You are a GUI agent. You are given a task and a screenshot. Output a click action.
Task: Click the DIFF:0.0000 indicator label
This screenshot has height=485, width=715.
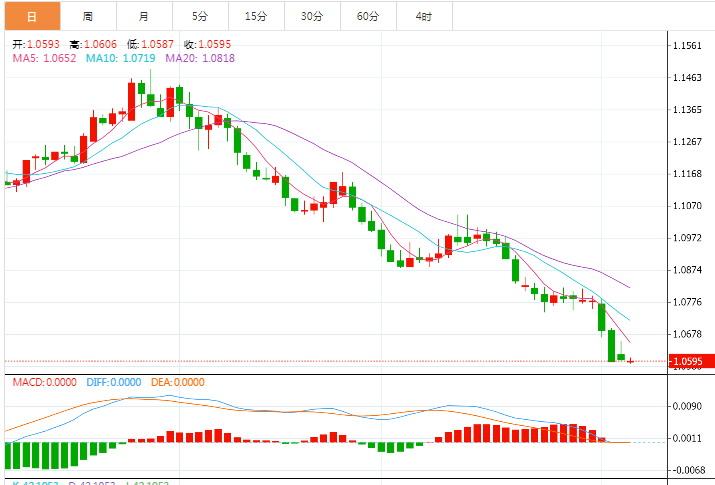(x=114, y=382)
